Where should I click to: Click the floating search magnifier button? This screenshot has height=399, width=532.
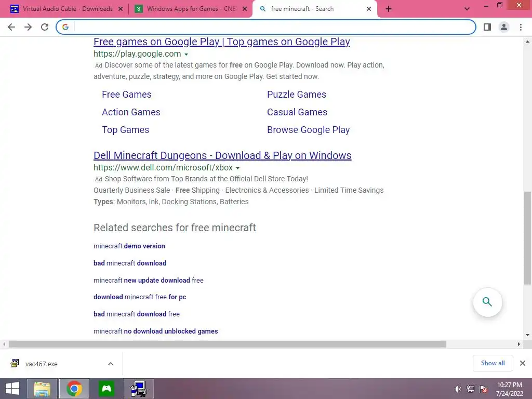click(487, 302)
